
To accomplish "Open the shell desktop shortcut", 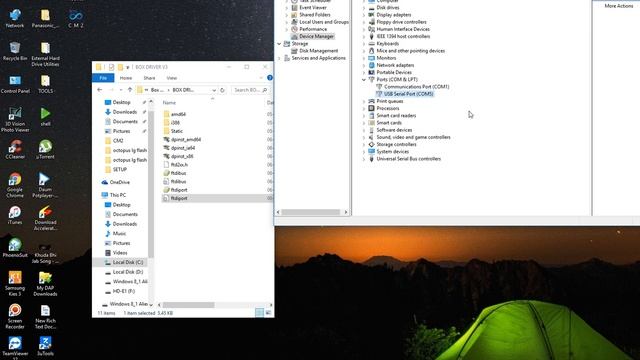I will tap(45, 117).
